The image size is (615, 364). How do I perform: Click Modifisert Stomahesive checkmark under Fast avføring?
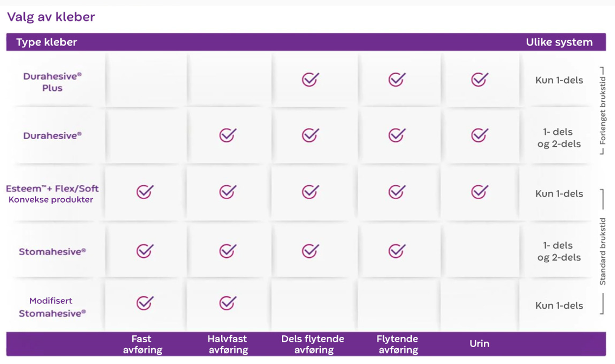pyautogui.click(x=145, y=303)
